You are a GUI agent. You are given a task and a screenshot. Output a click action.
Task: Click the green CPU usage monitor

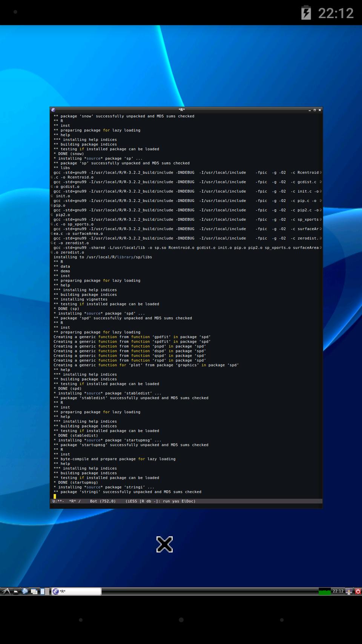pyautogui.click(x=324, y=591)
